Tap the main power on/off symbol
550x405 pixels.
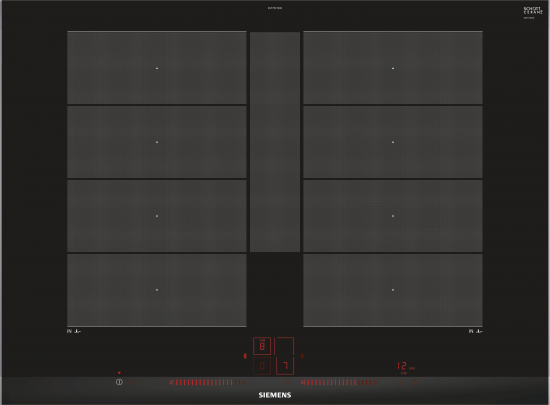click(119, 382)
